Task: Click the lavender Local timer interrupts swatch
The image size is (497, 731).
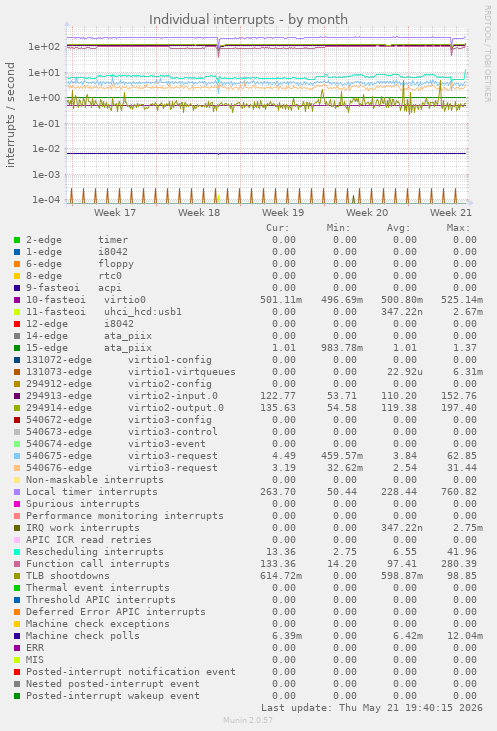Action: (17, 492)
